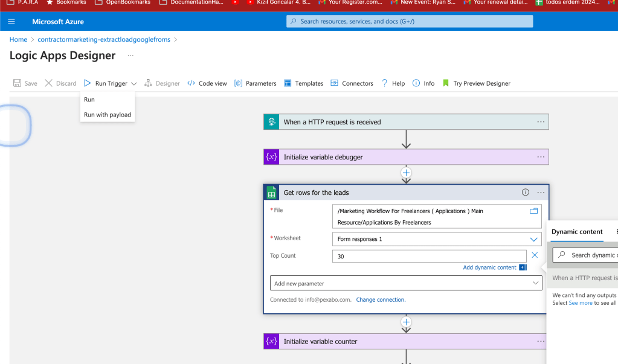Select the Dynamic content tab
This screenshot has width=618, height=364.
[x=577, y=232]
